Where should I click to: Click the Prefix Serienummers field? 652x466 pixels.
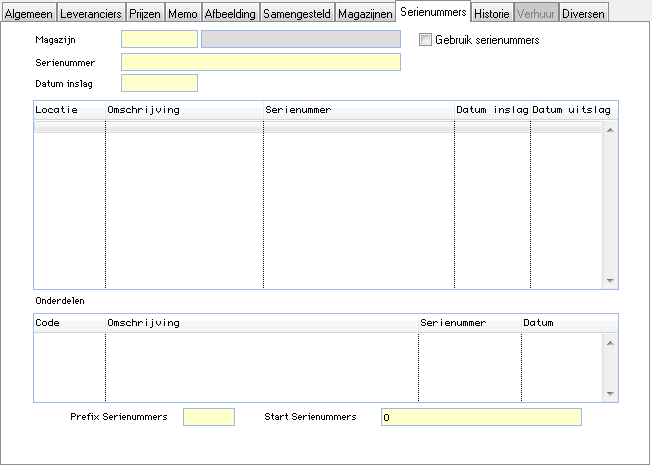tap(208, 417)
